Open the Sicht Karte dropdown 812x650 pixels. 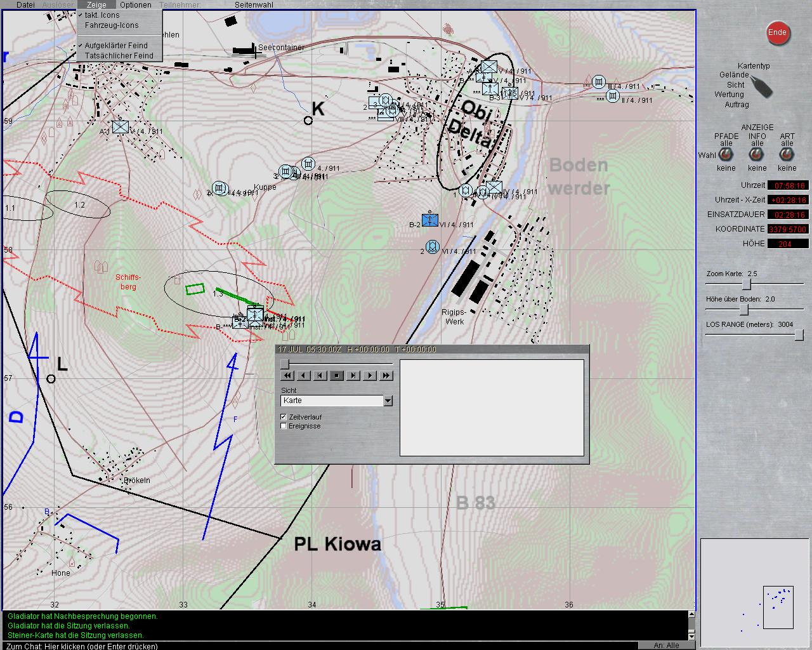click(x=388, y=401)
